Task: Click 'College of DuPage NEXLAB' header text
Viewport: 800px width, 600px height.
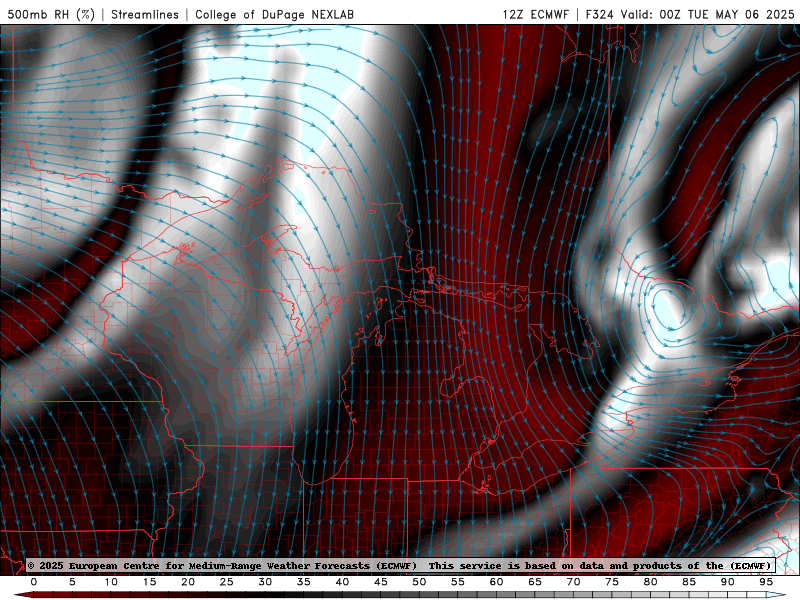Action: point(274,14)
